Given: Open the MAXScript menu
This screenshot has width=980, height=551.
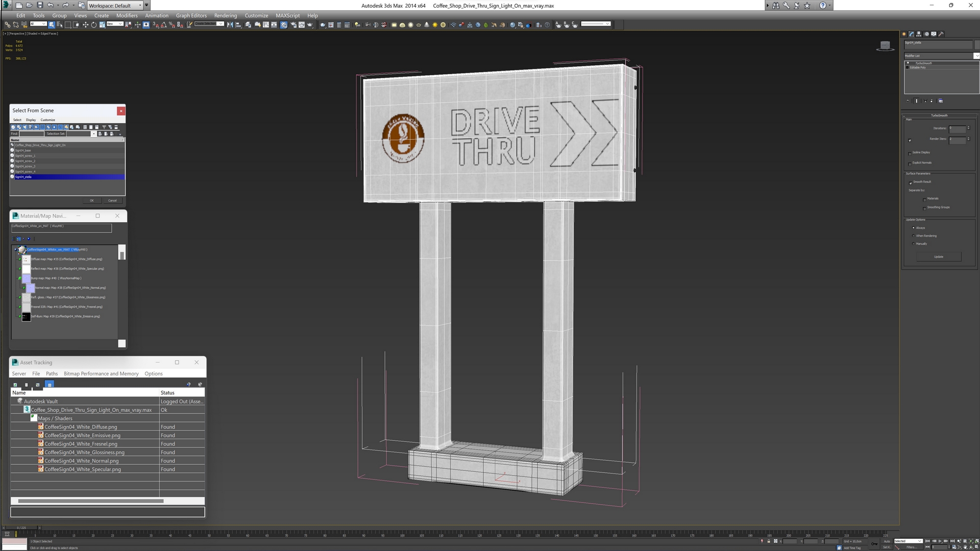Looking at the screenshot, I should pos(287,15).
